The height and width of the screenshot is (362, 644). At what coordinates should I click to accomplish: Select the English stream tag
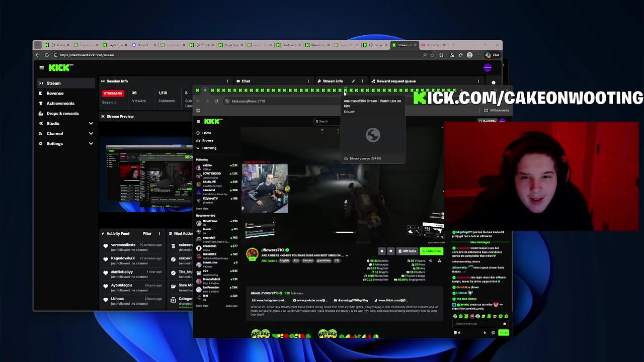tap(285, 261)
